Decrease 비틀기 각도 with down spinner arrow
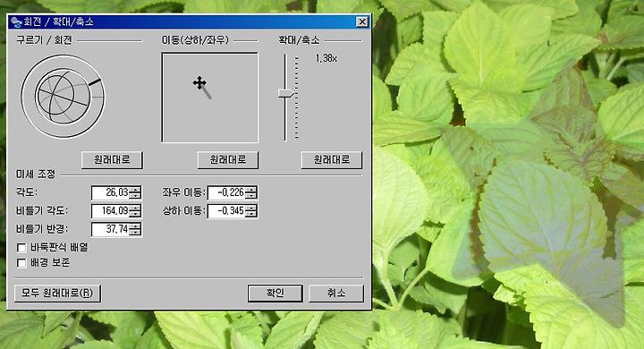The image size is (644, 349). click(x=135, y=214)
